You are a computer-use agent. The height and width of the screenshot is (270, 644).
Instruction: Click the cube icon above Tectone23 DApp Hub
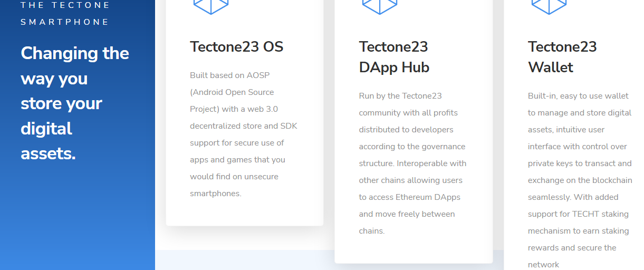pyautogui.click(x=380, y=6)
